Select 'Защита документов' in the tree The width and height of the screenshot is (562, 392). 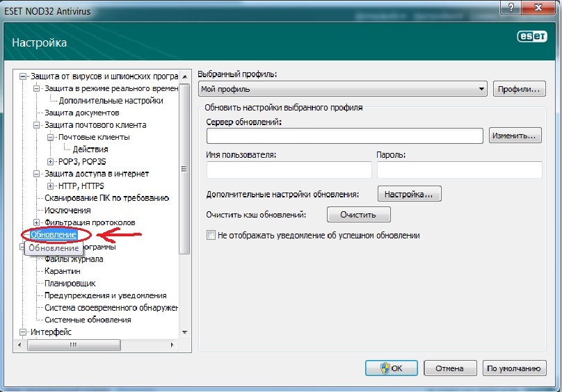81,113
